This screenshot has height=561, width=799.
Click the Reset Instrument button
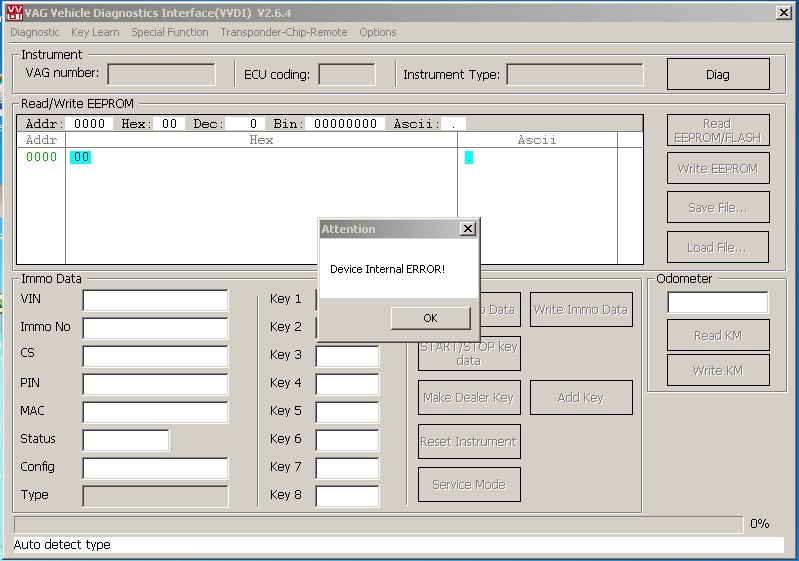pos(469,442)
